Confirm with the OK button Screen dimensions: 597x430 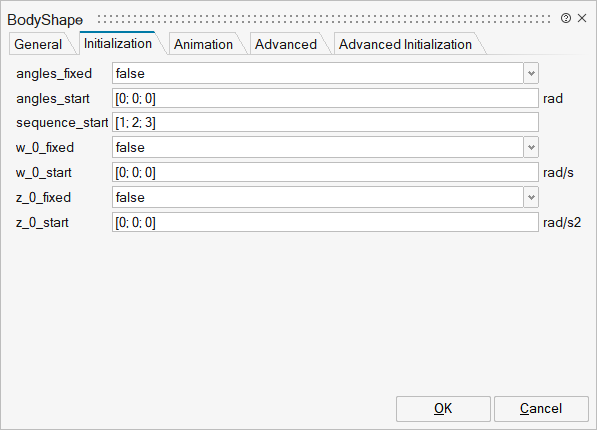point(443,409)
